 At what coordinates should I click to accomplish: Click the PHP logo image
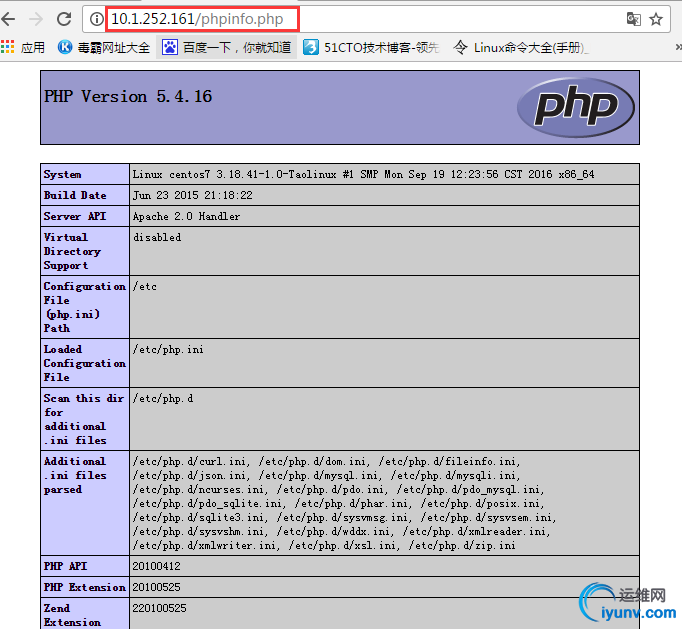[x=576, y=107]
